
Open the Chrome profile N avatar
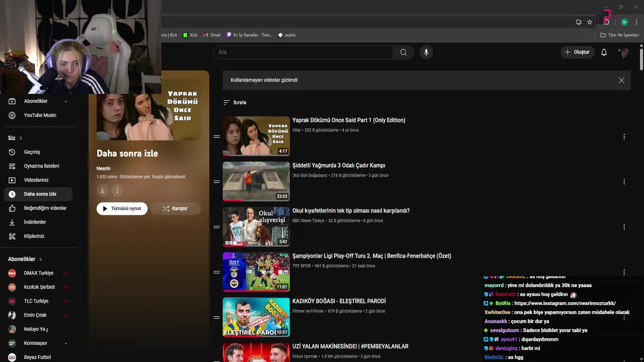(624, 22)
